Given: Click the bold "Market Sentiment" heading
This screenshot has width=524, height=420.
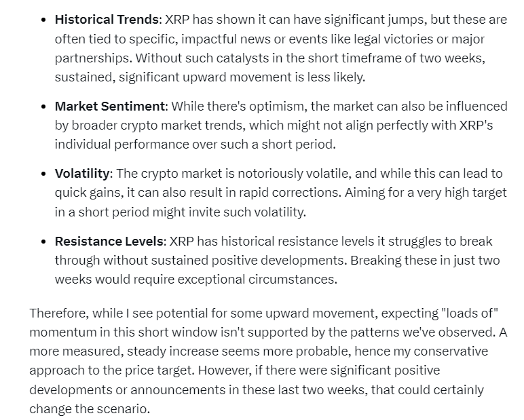Looking at the screenshot, I should click(110, 107).
